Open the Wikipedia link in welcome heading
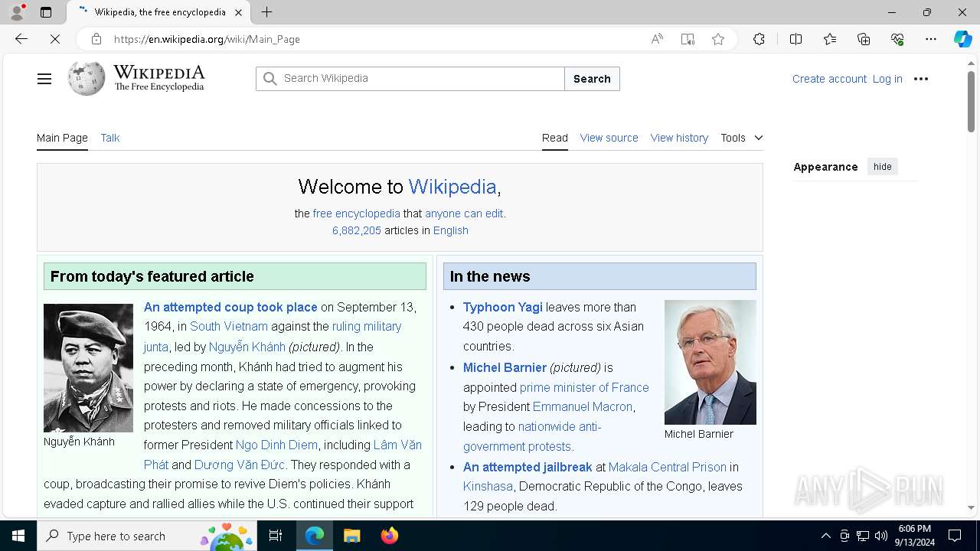This screenshot has width=980, height=551. click(x=452, y=187)
